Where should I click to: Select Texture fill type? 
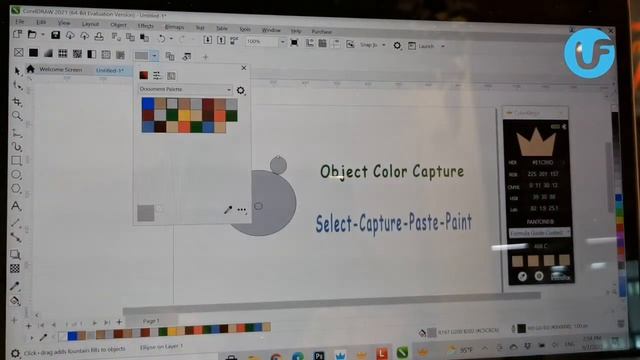coord(106,54)
